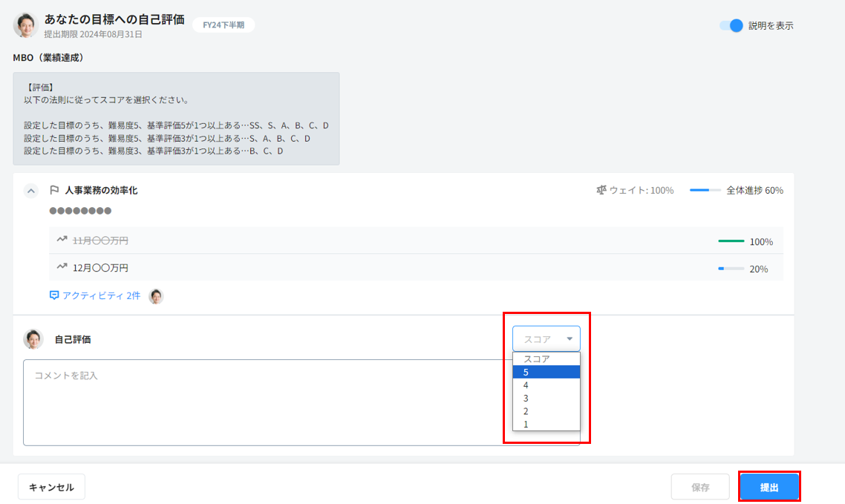Click the small avatar beside アクティビティ 2件
The width and height of the screenshot is (845, 504).
point(156,296)
